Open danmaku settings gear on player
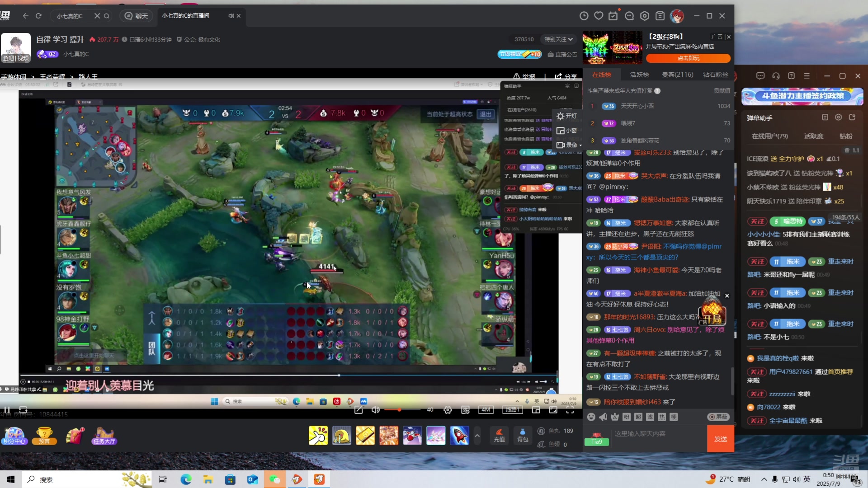Screen dimensions: 868x488 point(448,410)
